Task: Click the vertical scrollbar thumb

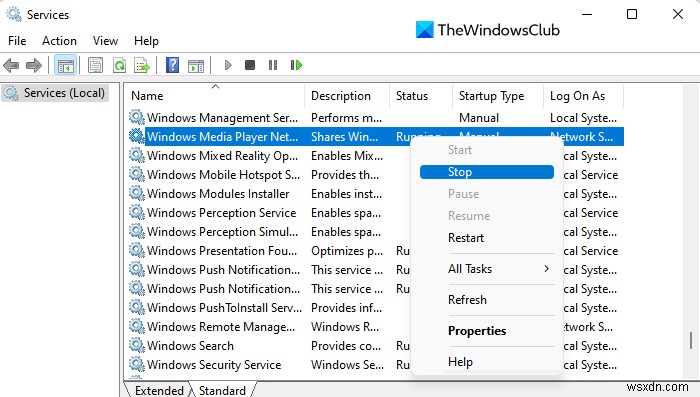Action: [691, 340]
